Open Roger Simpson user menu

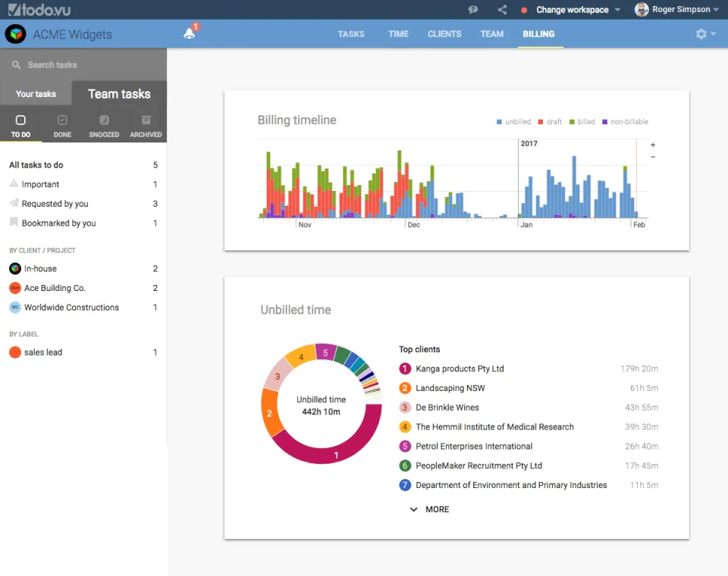[x=676, y=9]
